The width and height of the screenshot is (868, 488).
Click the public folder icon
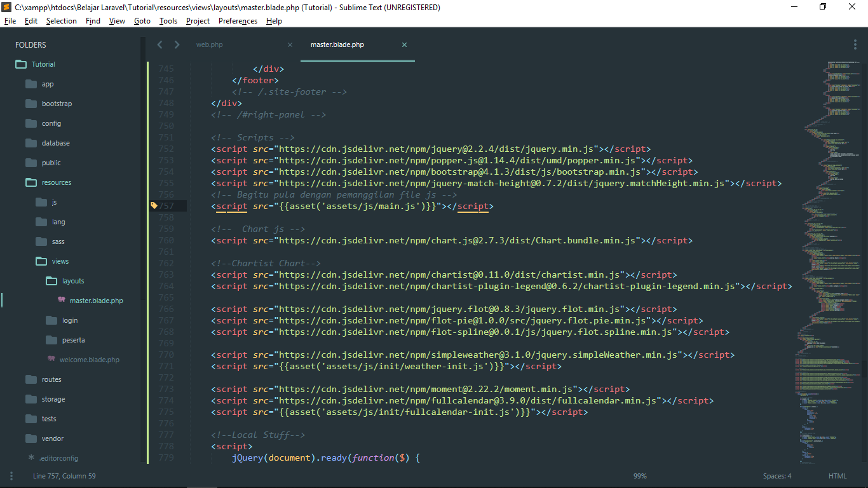(31, 163)
